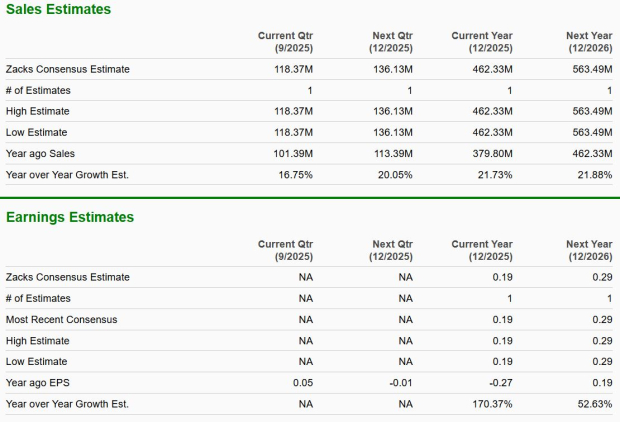Click High Estimate label in Earnings table
The image size is (620, 422).
point(38,341)
